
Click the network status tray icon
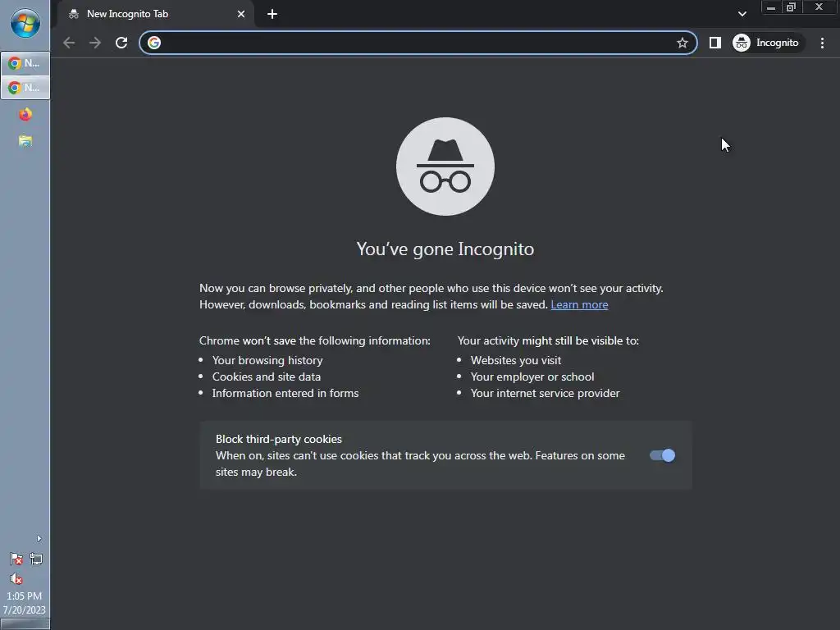(x=36, y=559)
